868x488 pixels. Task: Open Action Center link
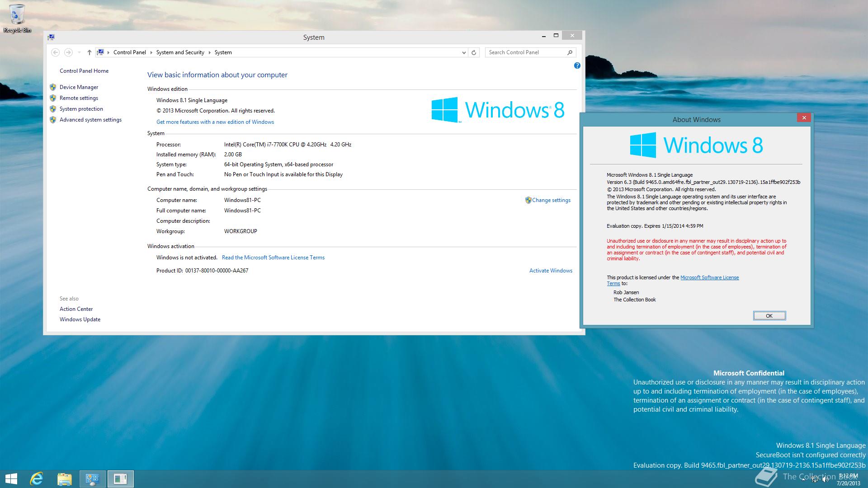tap(76, 309)
